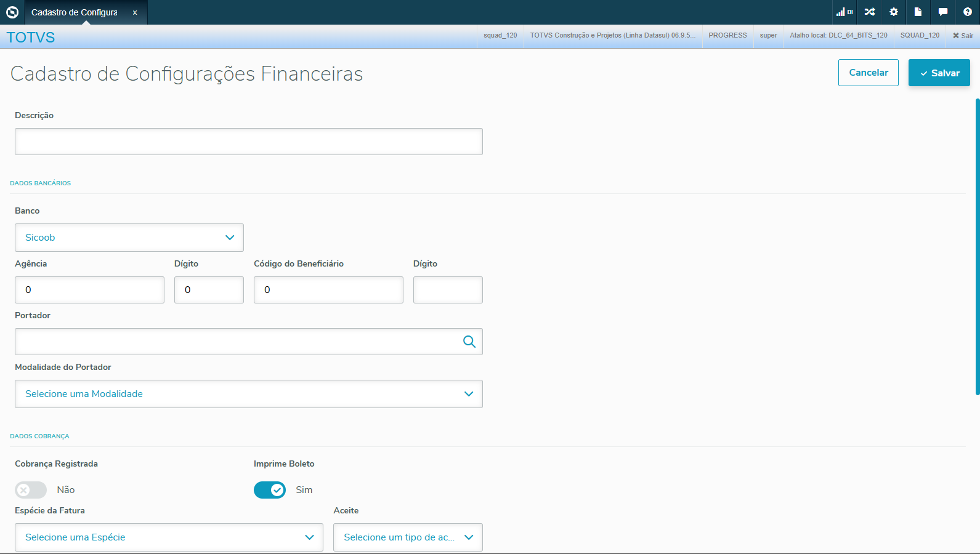The image size is (980, 554).
Task: Close the Cadastro de Configura tab
Action: (135, 12)
